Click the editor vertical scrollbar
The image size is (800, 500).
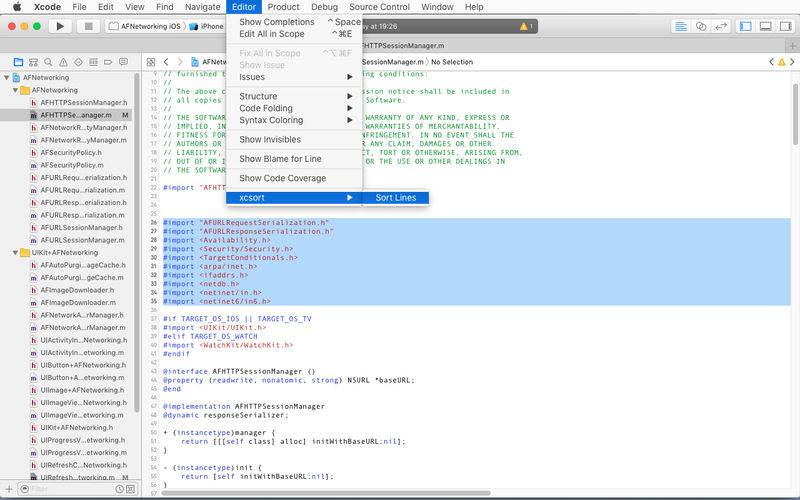pos(795,115)
